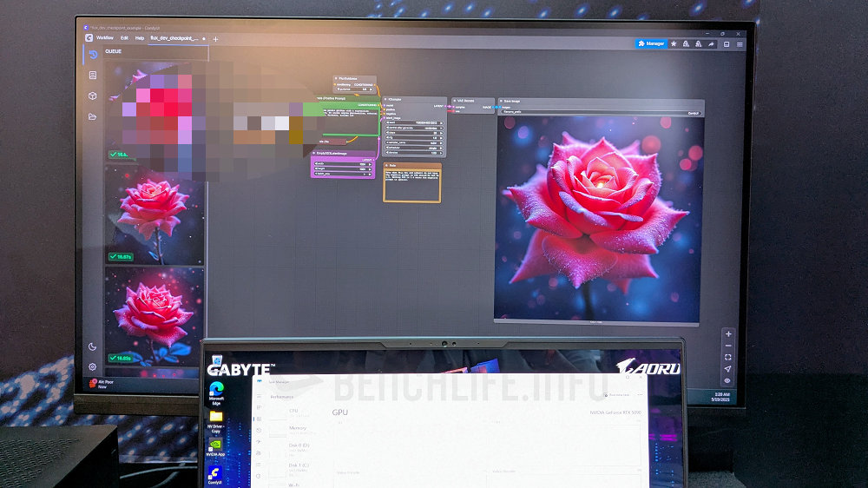Select the flux_dev_checkpoint workflow tab
868x488 pixels.
pyautogui.click(x=177, y=38)
